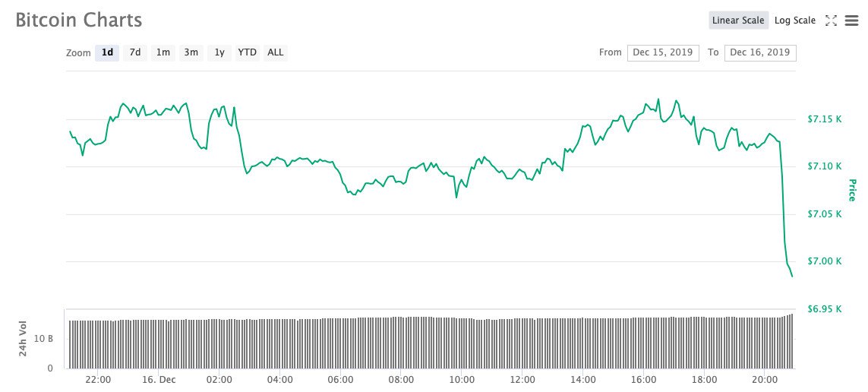Viewport: 868px width, 392px height.
Task: Click the Bitcoin Charts heading
Action: (x=79, y=20)
